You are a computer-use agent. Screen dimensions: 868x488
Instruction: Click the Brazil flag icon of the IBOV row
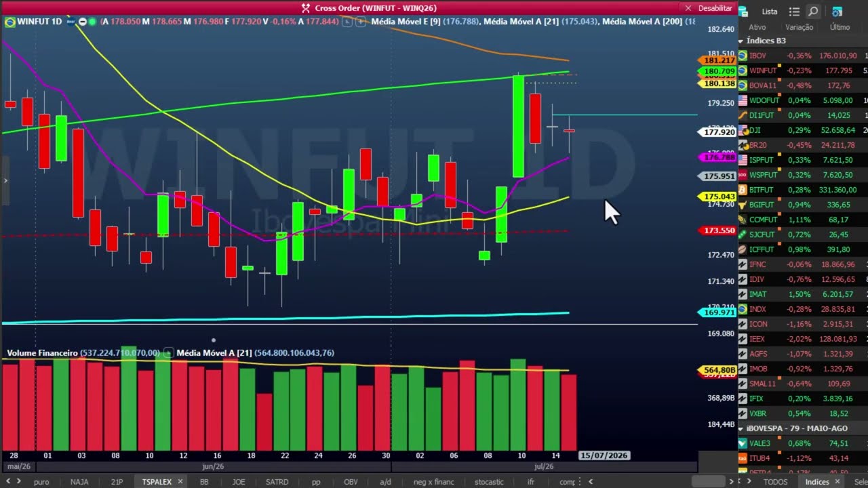pos(743,56)
